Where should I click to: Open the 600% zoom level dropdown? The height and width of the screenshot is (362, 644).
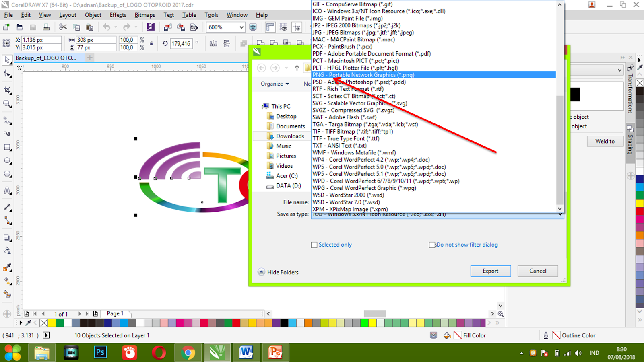(242, 27)
